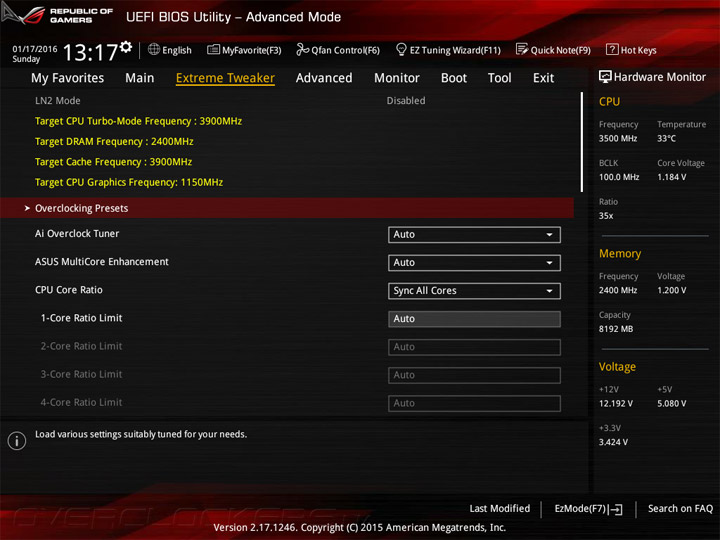Click the CPU frequency 3500 MHz value
This screenshot has width=720, height=540.
618,139
